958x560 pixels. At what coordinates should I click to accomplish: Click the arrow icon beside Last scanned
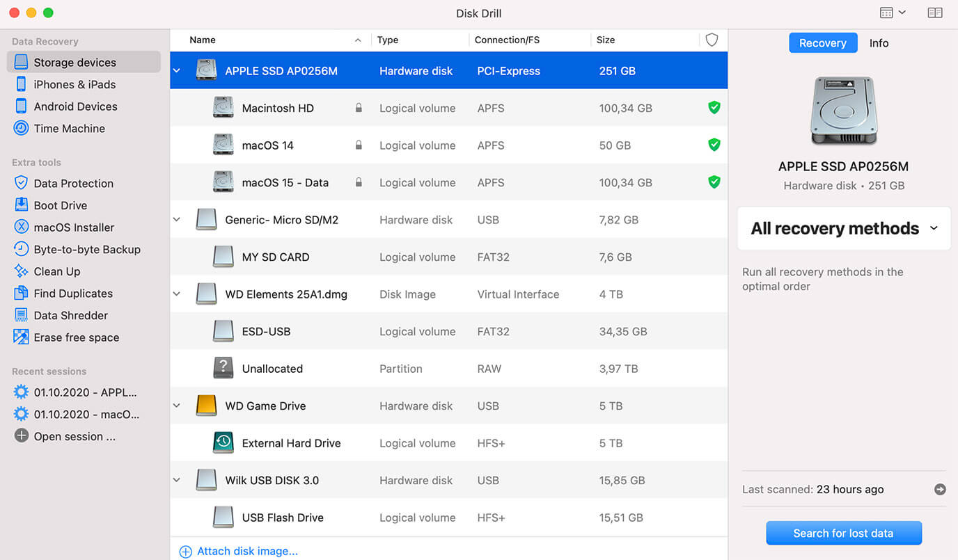pos(940,490)
